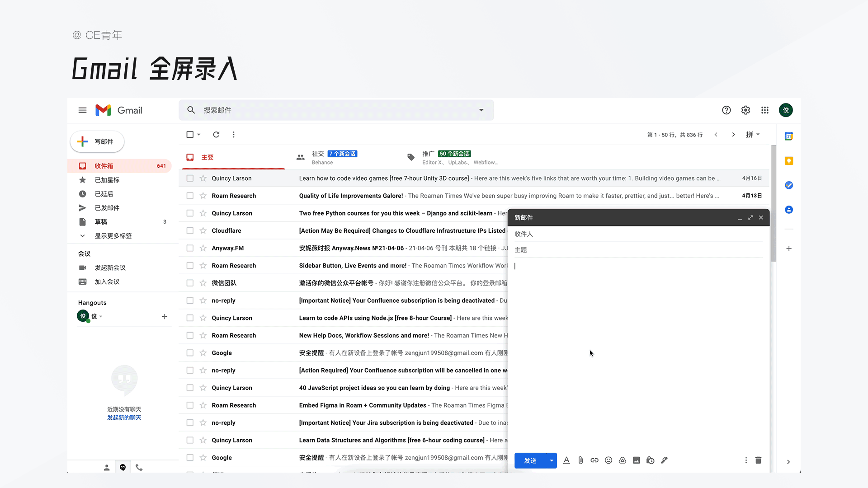Insert an emoji in the message

point(609,460)
